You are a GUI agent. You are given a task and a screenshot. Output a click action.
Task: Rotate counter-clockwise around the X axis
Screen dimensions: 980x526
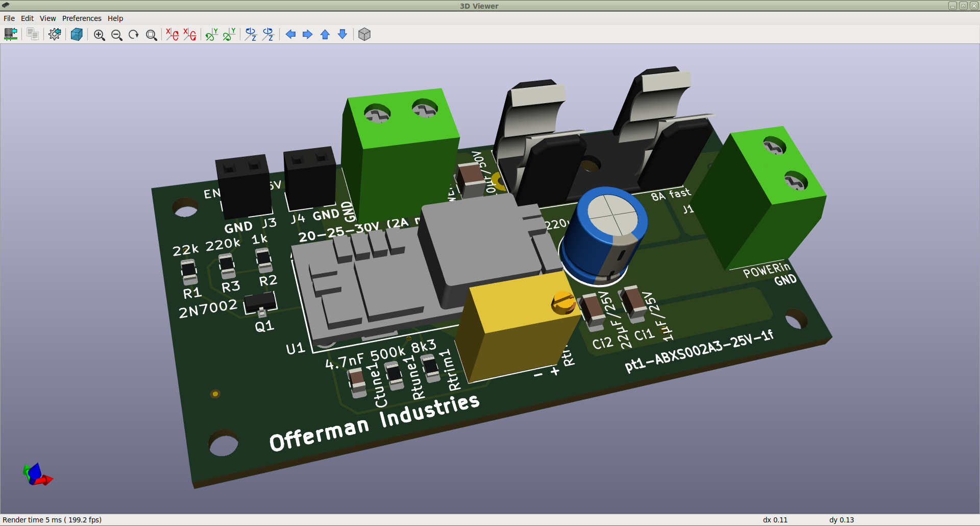[190, 34]
